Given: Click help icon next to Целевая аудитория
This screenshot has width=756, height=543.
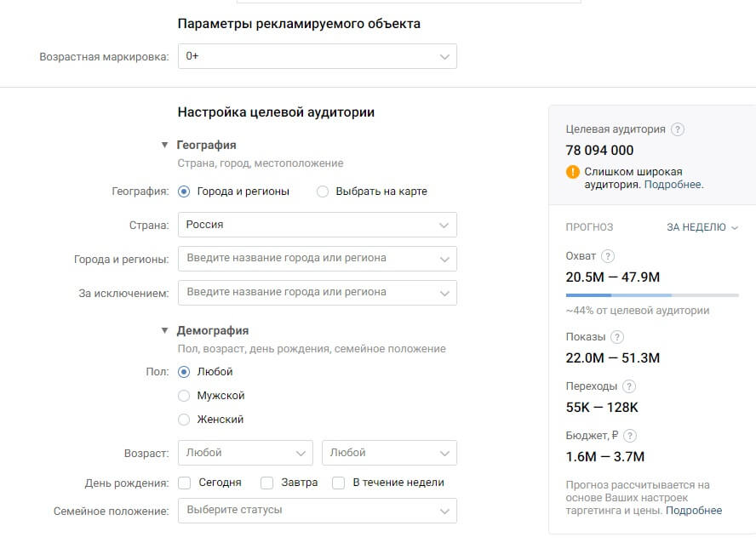Looking at the screenshot, I should (678, 129).
